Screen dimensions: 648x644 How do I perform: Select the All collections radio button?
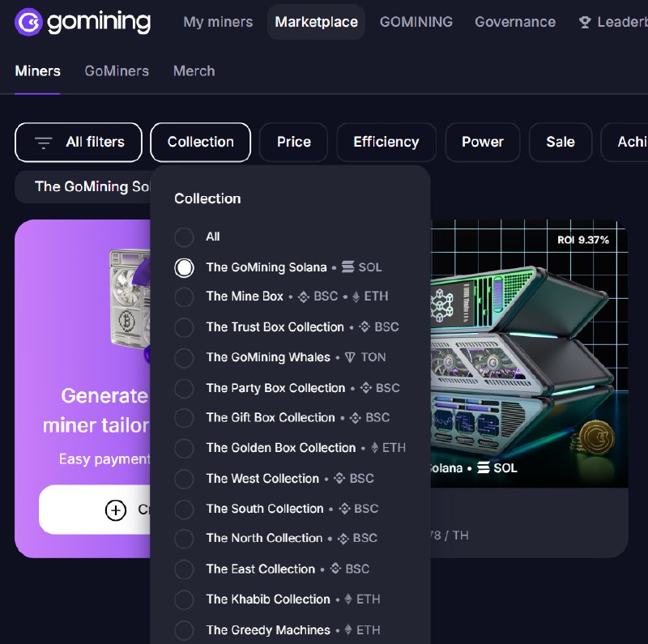184,237
